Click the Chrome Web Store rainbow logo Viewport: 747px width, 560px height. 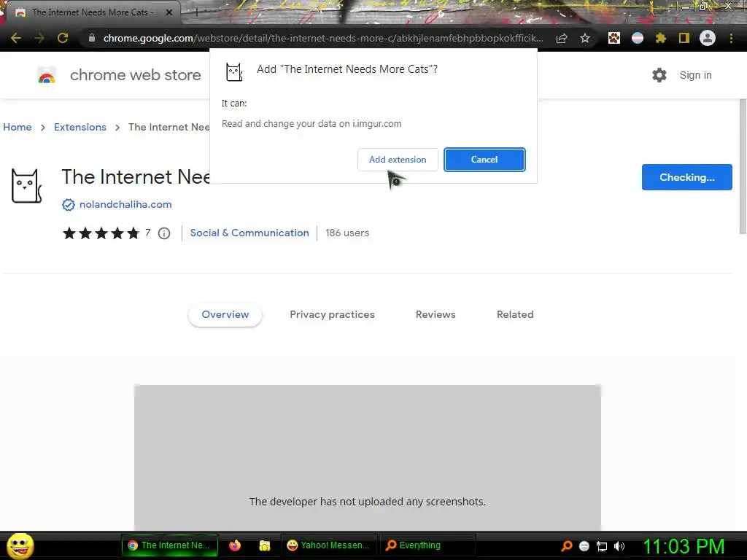point(47,75)
